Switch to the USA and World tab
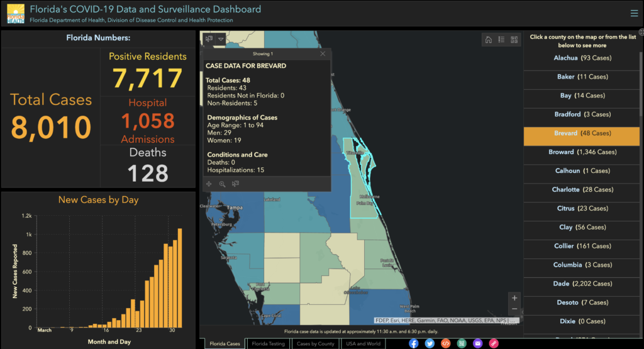The height and width of the screenshot is (349, 644). pyautogui.click(x=364, y=344)
